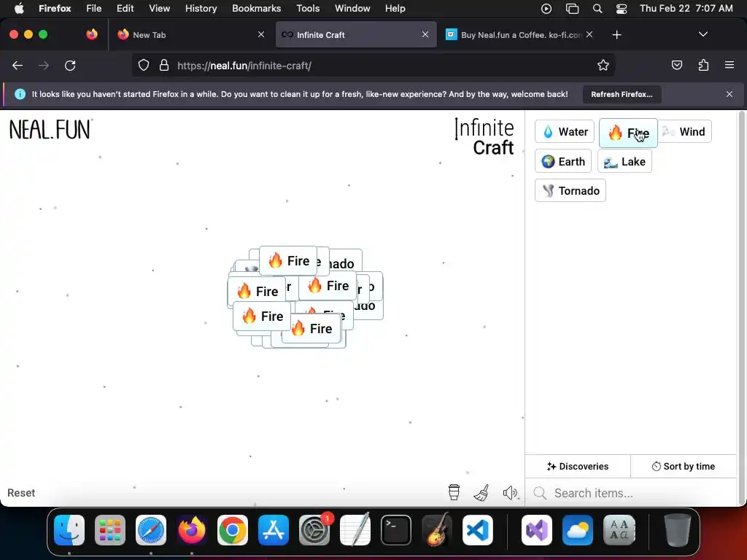Open the Apple menu
The width and height of the screenshot is (747, 560).
coord(19,8)
